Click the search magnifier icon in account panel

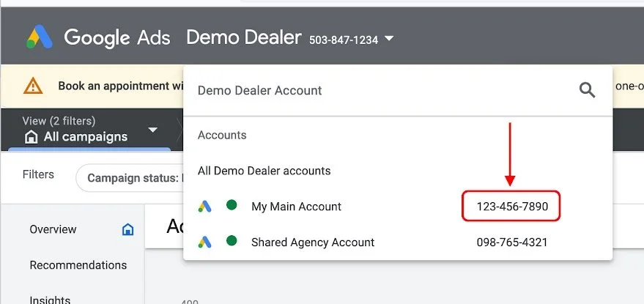click(587, 90)
